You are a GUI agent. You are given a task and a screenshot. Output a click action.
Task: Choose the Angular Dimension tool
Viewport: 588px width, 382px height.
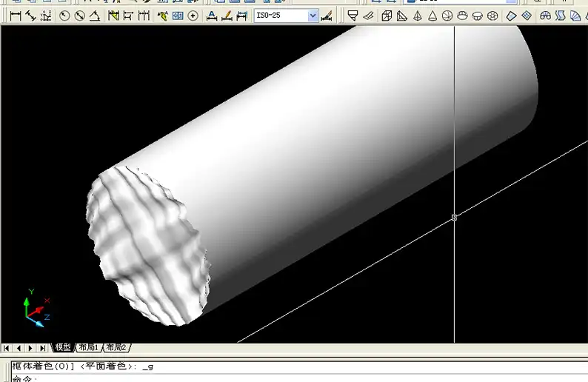95,16
